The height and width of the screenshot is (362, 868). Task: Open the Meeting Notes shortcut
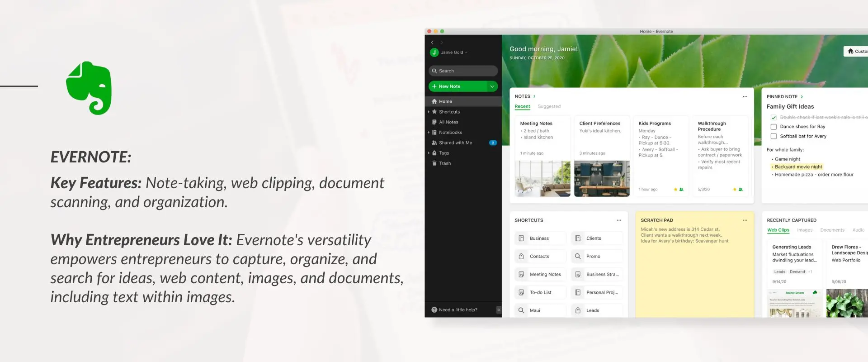click(x=540, y=275)
